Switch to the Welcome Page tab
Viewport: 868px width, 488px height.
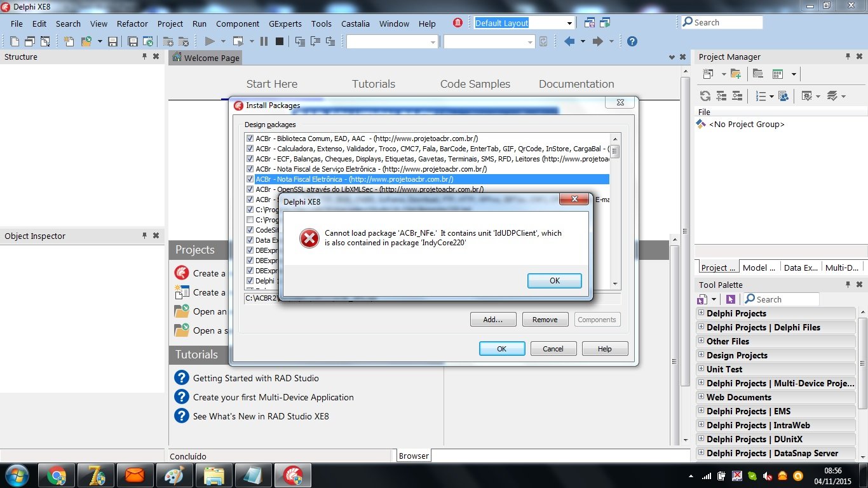point(206,58)
